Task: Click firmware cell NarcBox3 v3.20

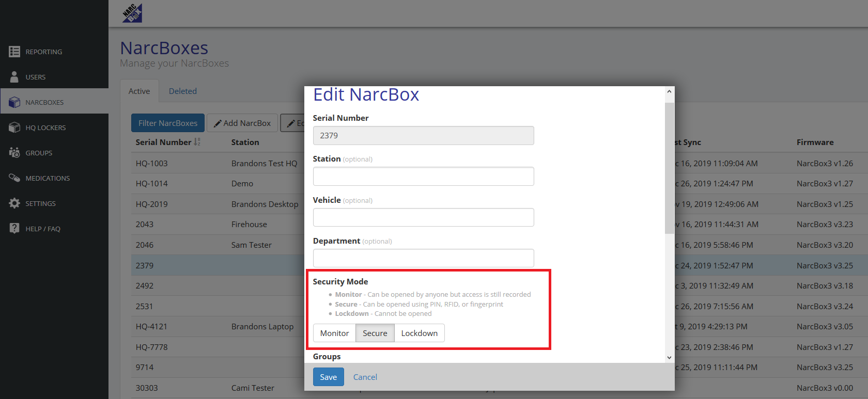Action: tap(825, 245)
